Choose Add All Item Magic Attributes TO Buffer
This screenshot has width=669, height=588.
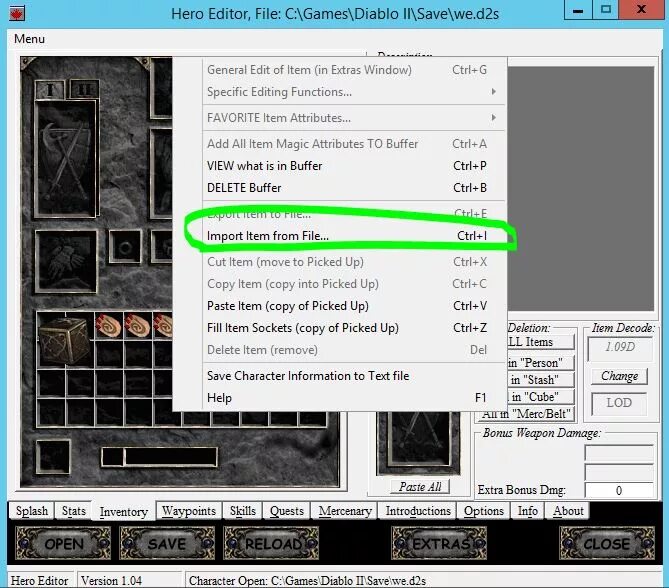tap(347, 144)
